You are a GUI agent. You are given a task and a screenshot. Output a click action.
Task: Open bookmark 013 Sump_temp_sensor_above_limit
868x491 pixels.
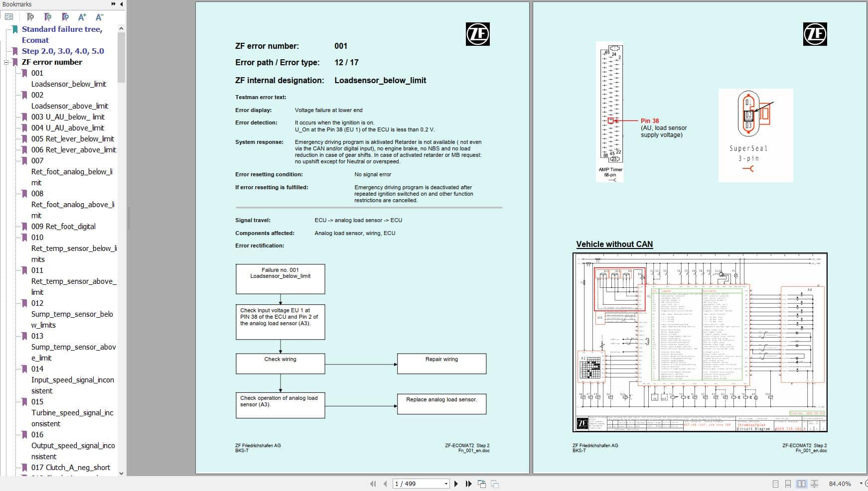click(74, 347)
